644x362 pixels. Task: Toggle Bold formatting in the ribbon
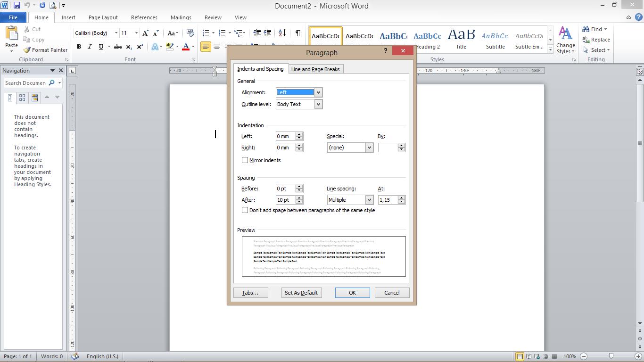coord(79,47)
